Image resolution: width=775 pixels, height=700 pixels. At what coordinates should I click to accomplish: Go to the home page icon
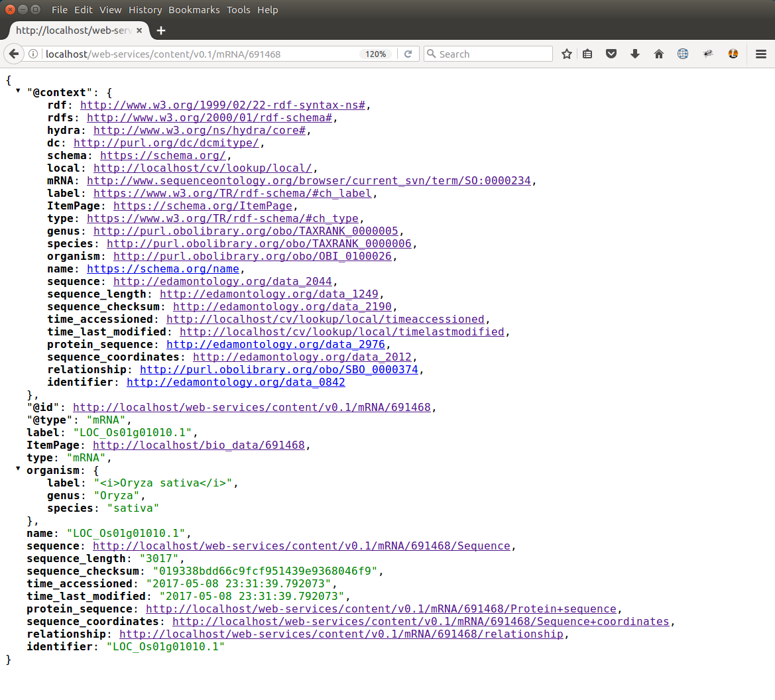point(659,54)
